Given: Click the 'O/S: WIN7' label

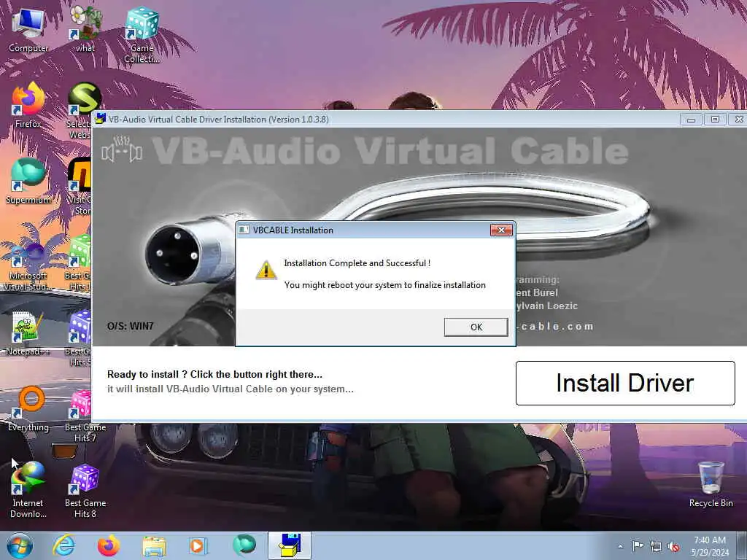Looking at the screenshot, I should tap(130, 326).
